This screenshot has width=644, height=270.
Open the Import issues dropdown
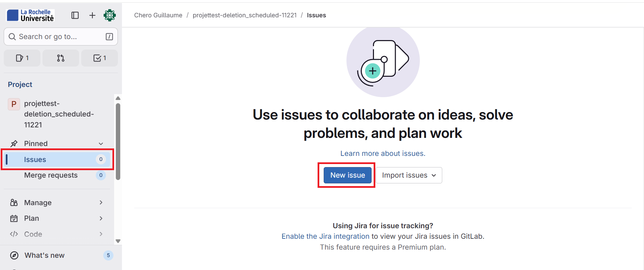pyautogui.click(x=409, y=175)
